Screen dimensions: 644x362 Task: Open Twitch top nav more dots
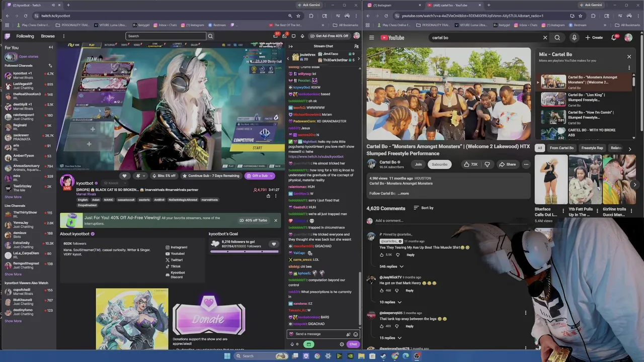tap(63, 36)
